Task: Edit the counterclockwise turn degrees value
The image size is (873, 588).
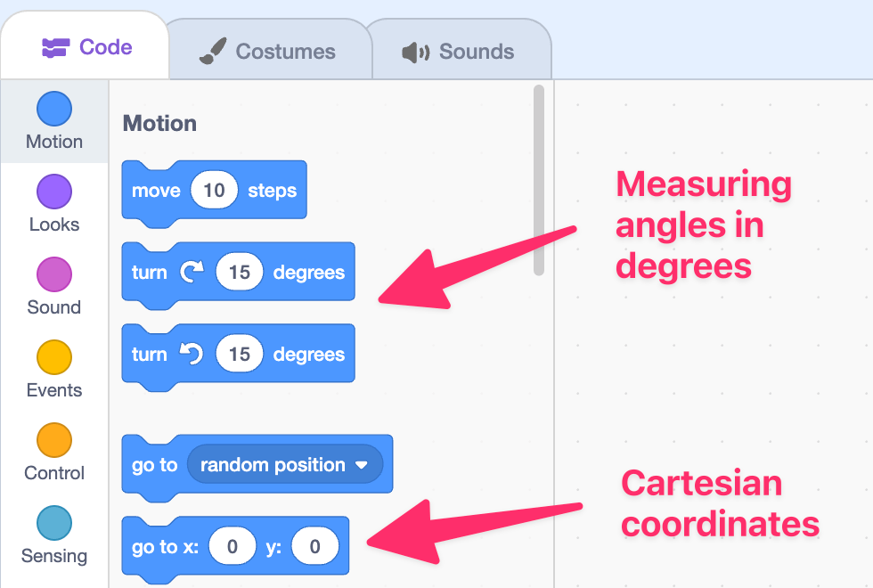Action: coord(239,354)
